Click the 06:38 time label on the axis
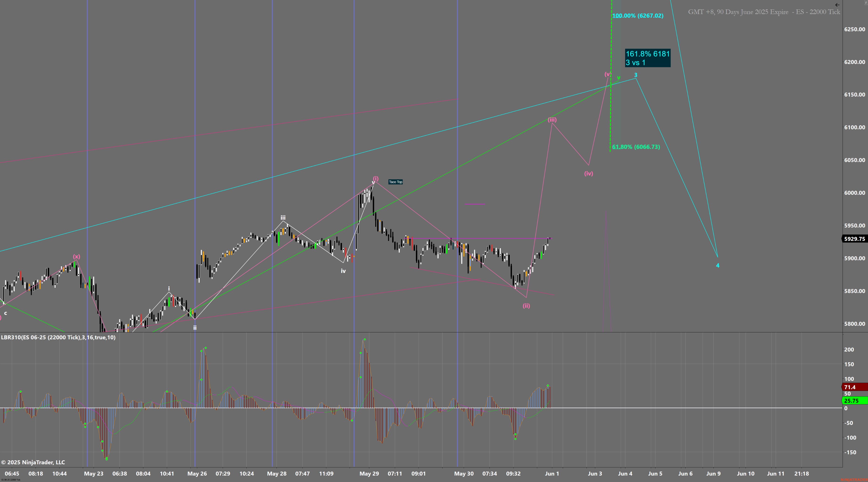Viewport: 868px width, 482px height. tap(120, 474)
